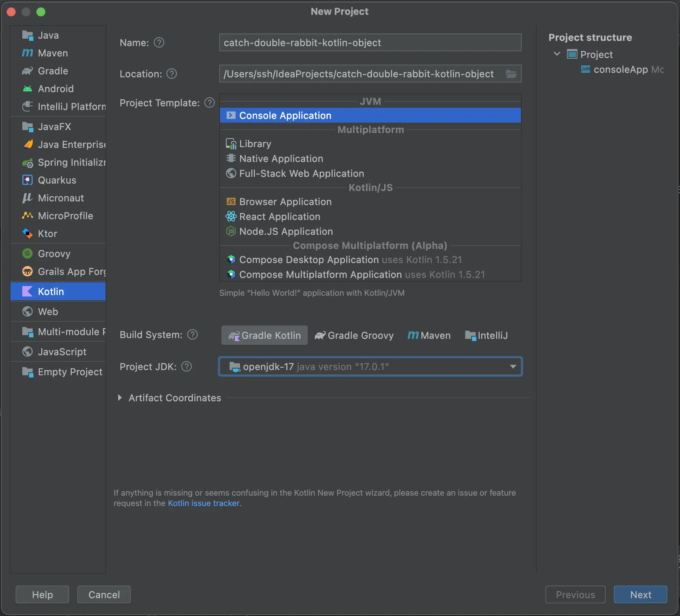The height and width of the screenshot is (616, 680).
Task: Select Maven as the build system
Action: pos(429,335)
